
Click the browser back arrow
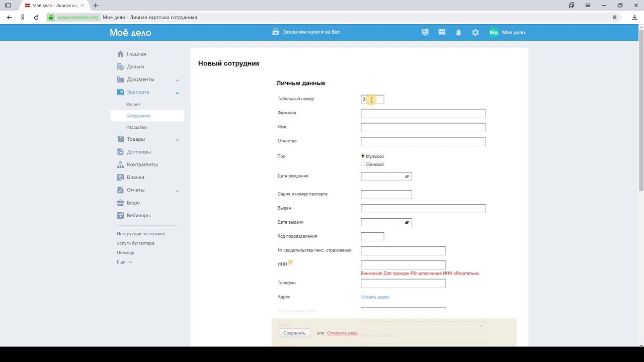click(x=9, y=17)
